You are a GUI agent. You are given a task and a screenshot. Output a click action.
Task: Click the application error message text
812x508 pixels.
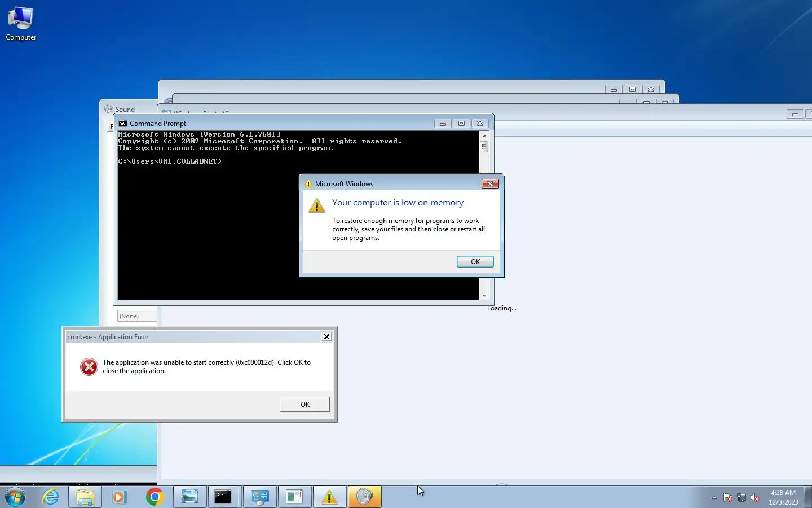point(206,366)
